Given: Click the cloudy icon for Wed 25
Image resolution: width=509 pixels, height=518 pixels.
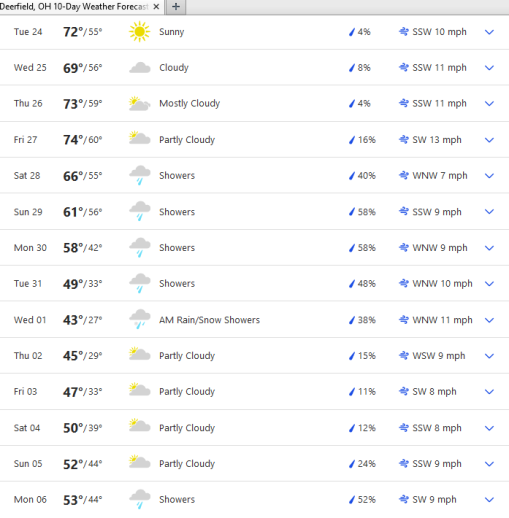Looking at the screenshot, I should (139, 68).
